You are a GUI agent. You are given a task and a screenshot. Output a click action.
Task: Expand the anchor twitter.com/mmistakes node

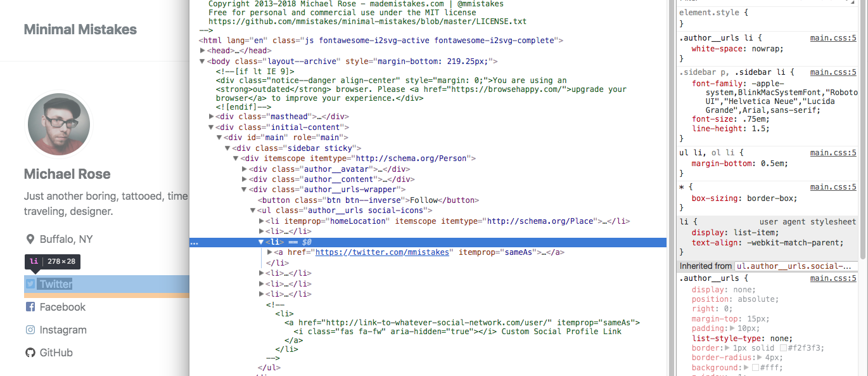269,252
